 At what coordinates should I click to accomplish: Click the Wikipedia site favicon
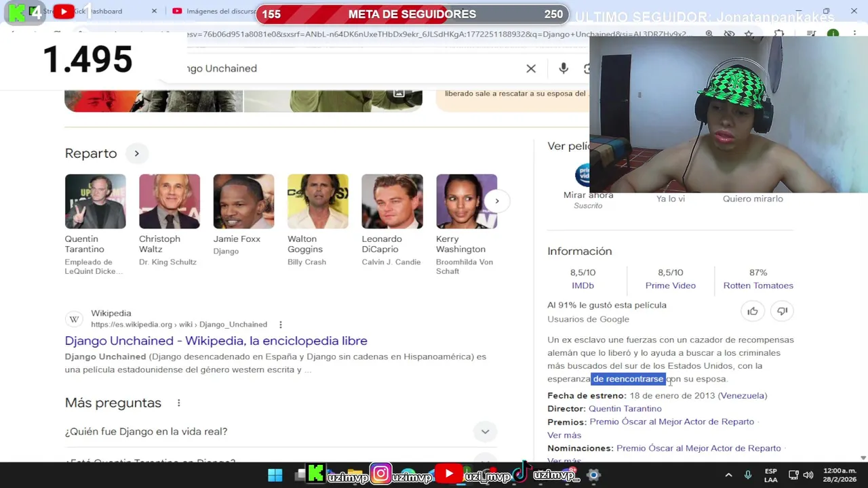(75, 319)
